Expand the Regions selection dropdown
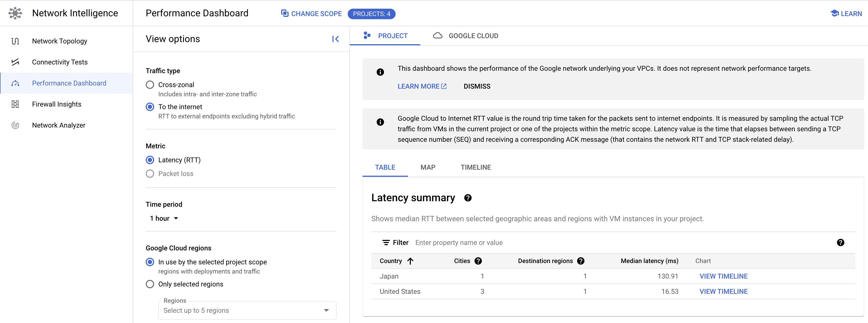The height and width of the screenshot is (323, 868). pyautogui.click(x=326, y=311)
